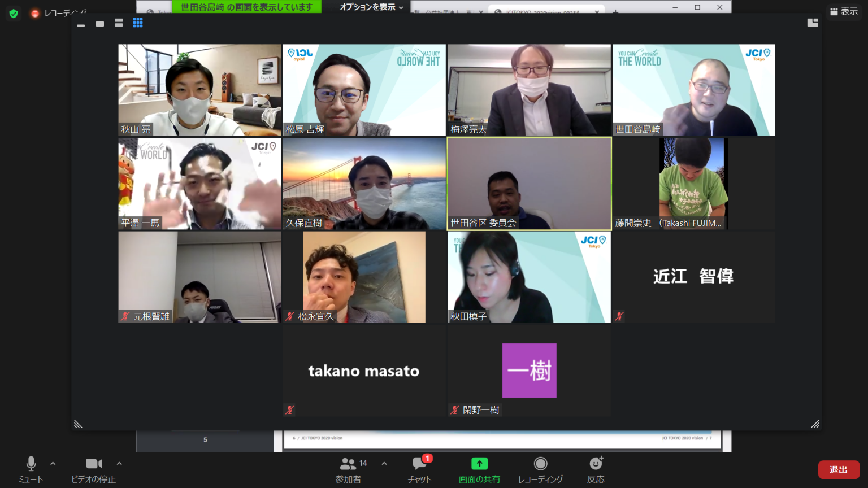This screenshot has height=488, width=868.
Task: Click the green encryption shield icon
Action: click(14, 13)
